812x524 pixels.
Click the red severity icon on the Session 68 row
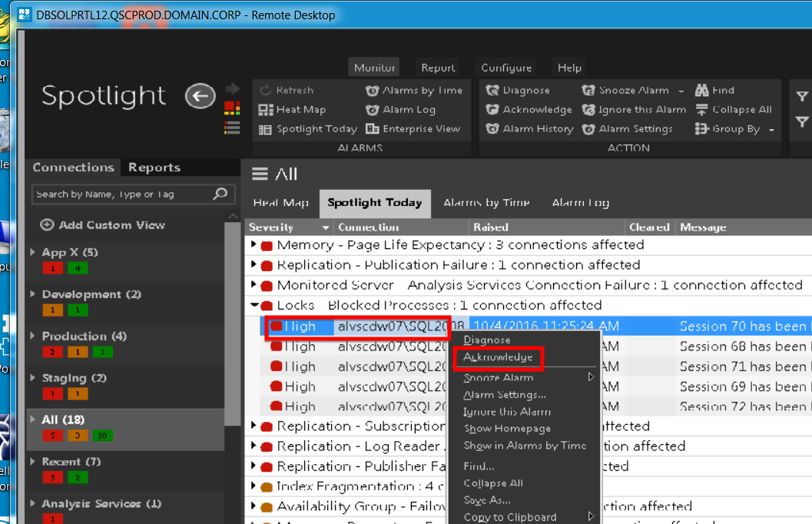[x=277, y=347]
